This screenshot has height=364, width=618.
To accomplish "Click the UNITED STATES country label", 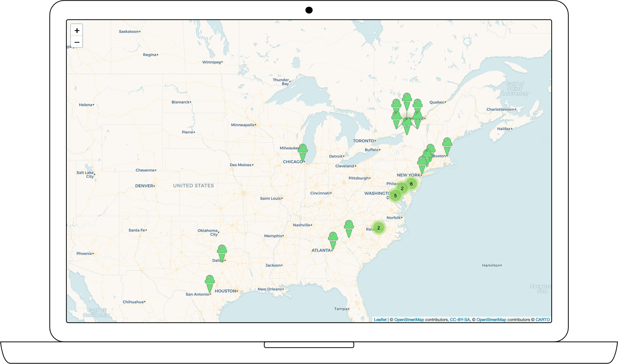I will point(193,186).
